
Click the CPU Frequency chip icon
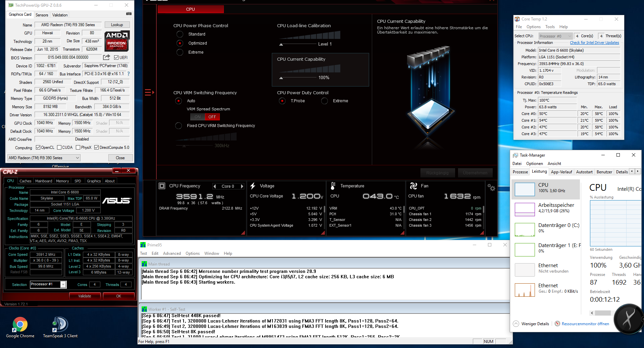pyautogui.click(x=162, y=186)
